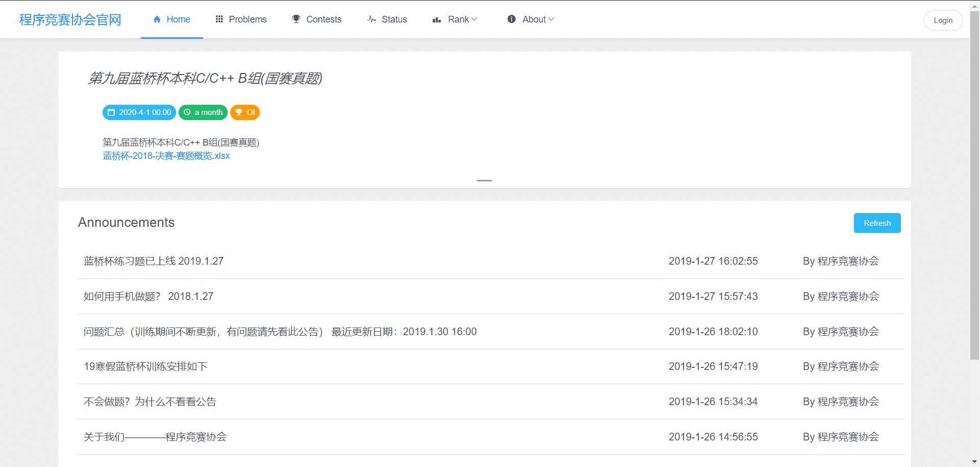The image size is (980, 467).
Task: Click timestamp 2019-1-27 16:02:55
Action: [x=713, y=261]
